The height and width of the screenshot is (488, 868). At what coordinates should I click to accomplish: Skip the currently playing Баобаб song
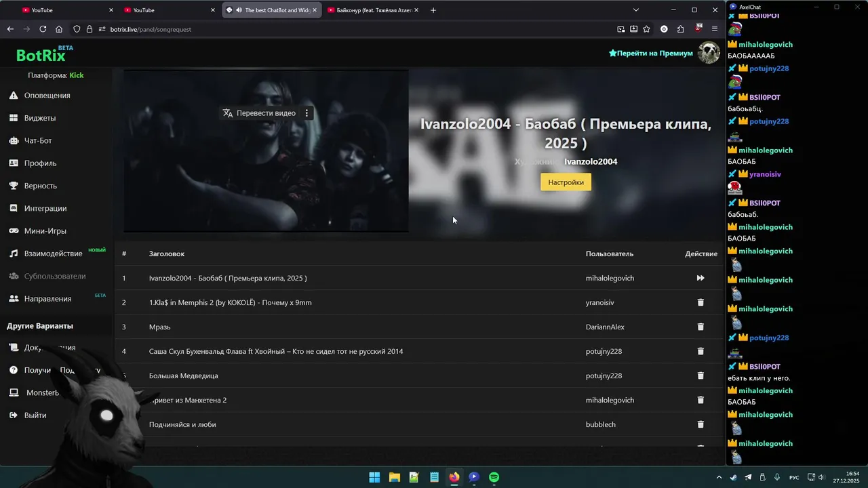pyautogui.click(x=701, y=278)
